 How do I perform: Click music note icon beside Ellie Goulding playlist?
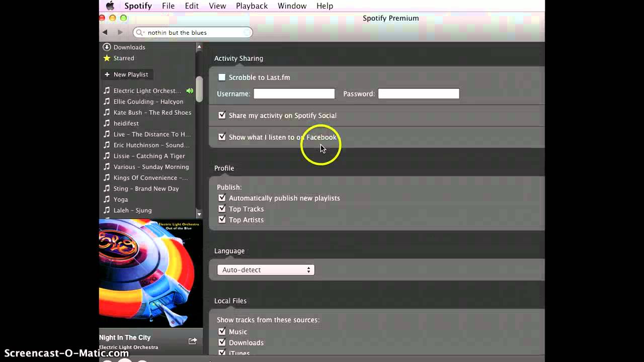tap(107, 102)
